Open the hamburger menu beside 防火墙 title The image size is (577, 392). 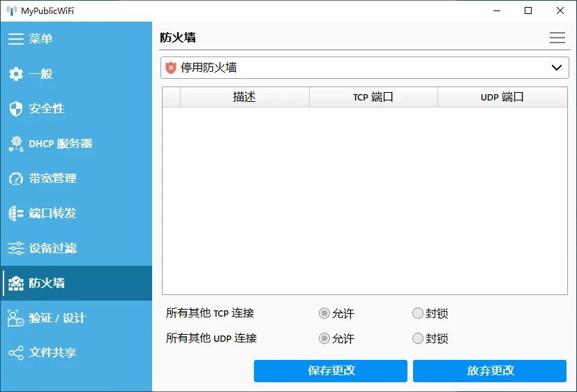557,38
